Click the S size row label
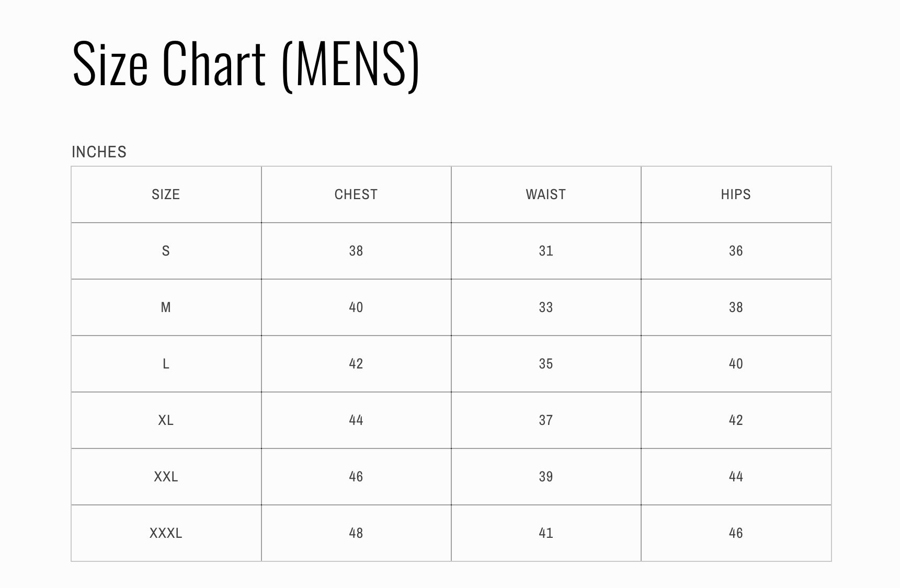 pos(166,251)
